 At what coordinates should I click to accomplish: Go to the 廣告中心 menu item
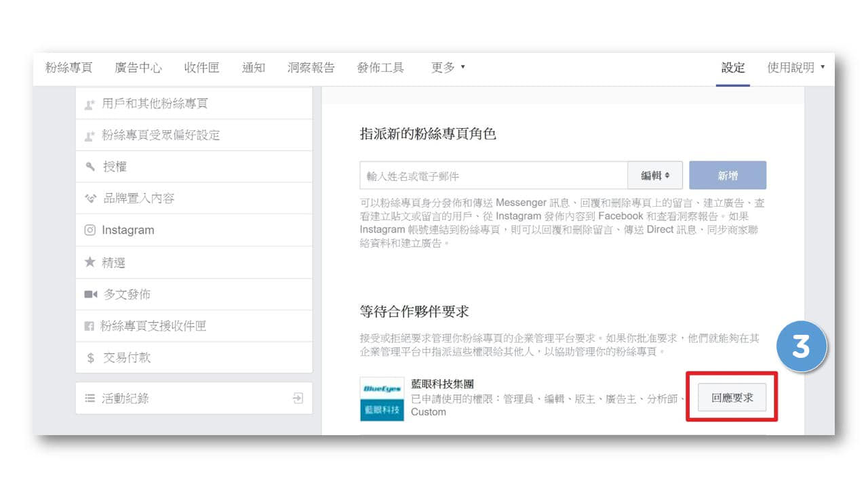tap(138, 67)
